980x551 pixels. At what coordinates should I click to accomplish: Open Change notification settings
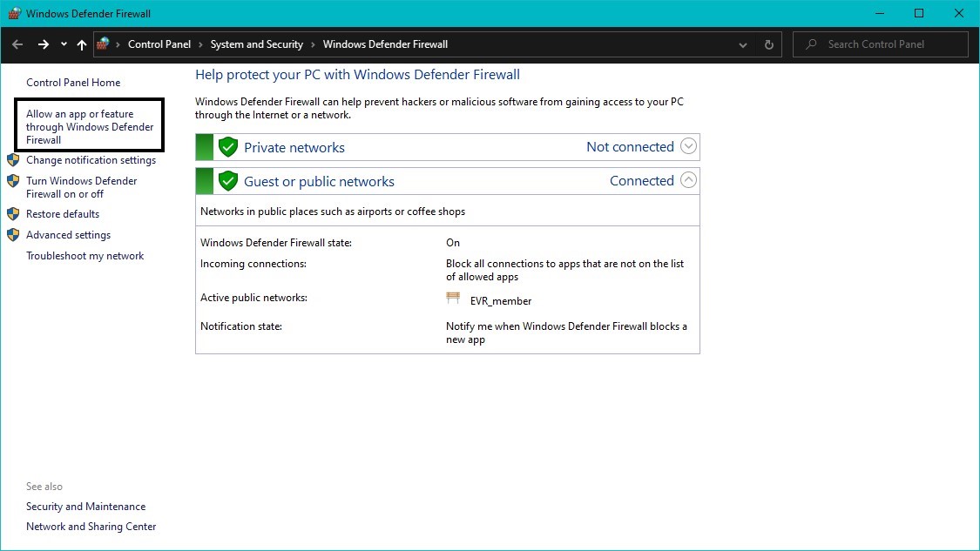tap(91, 160)
